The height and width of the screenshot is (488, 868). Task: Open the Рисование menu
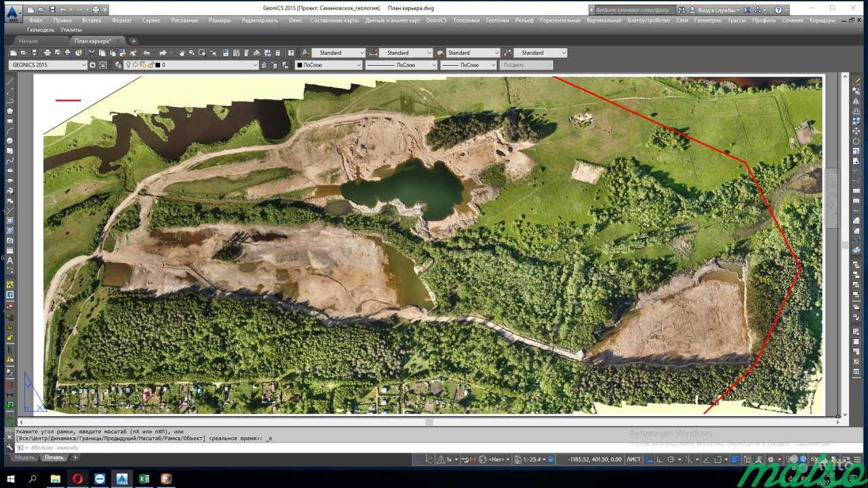pyautogui.click(x=184, y=20)
